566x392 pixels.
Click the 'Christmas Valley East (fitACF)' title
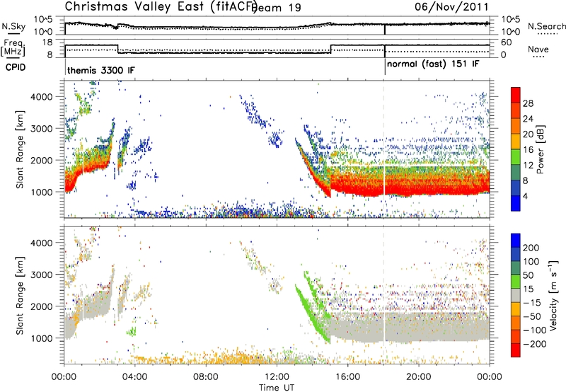161,7
